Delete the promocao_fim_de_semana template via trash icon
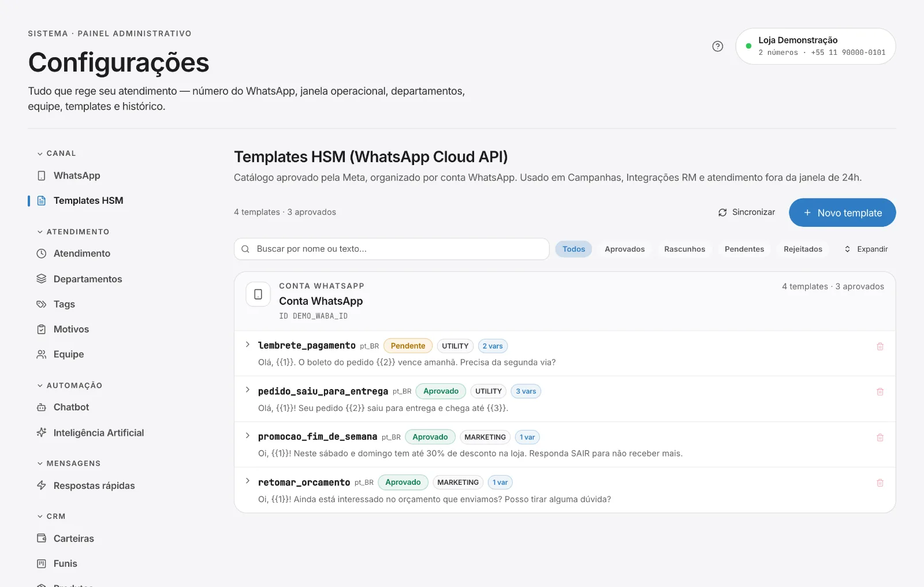This screenshot has height=587, width=924. 880,438
